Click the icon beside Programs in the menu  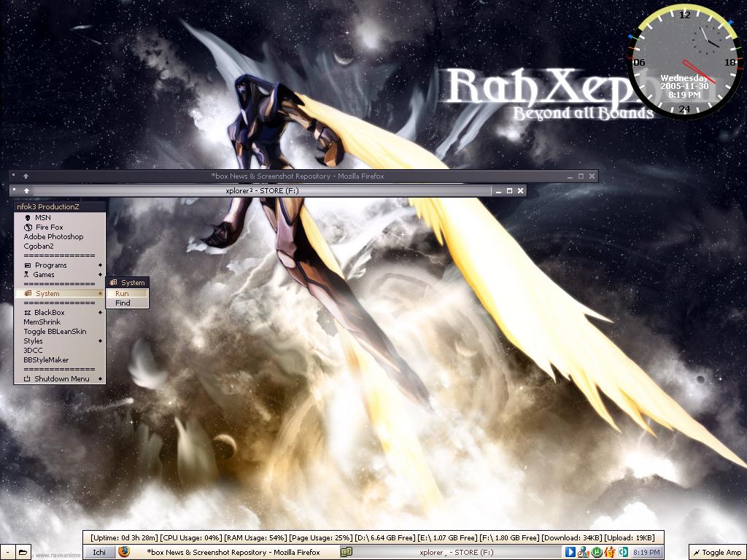28,265
